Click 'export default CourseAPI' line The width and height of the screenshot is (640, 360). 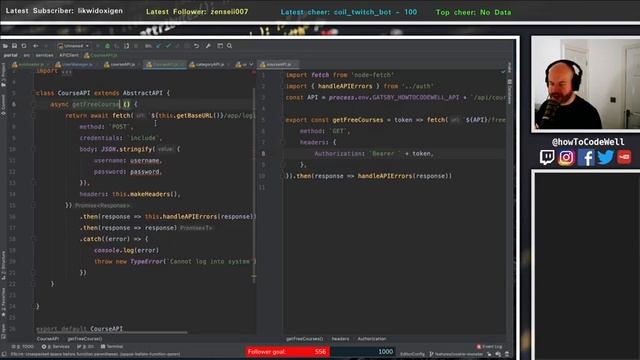point(79,329)
